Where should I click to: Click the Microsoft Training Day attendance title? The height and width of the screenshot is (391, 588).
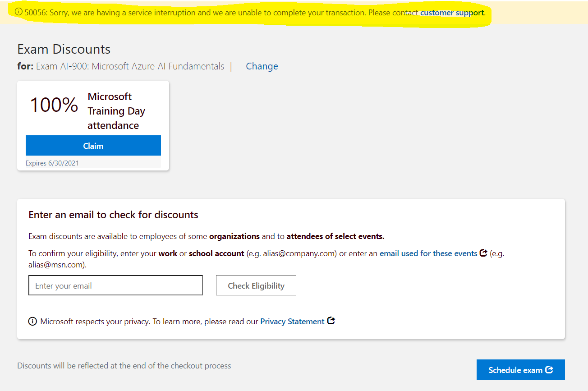pos(116,111)
